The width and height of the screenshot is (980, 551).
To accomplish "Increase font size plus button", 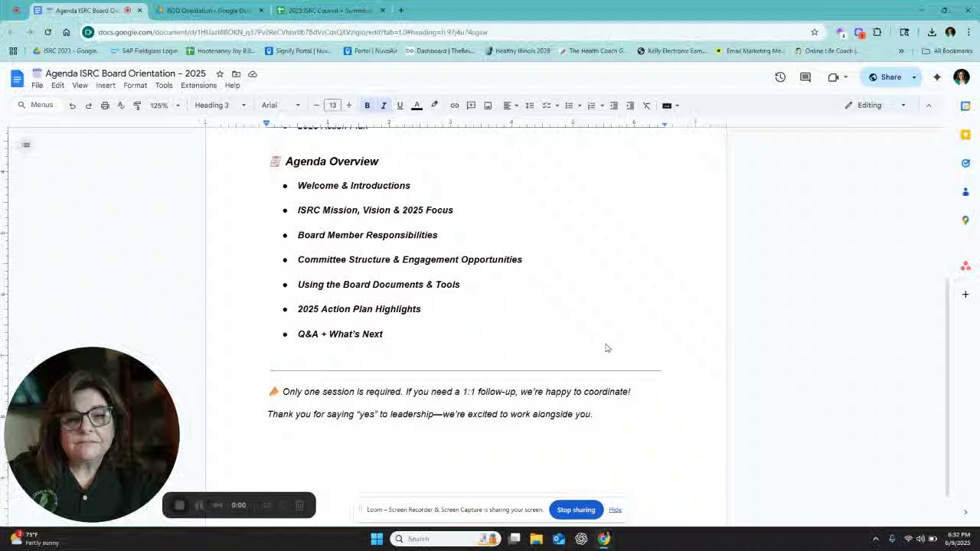I will (348, 106).
